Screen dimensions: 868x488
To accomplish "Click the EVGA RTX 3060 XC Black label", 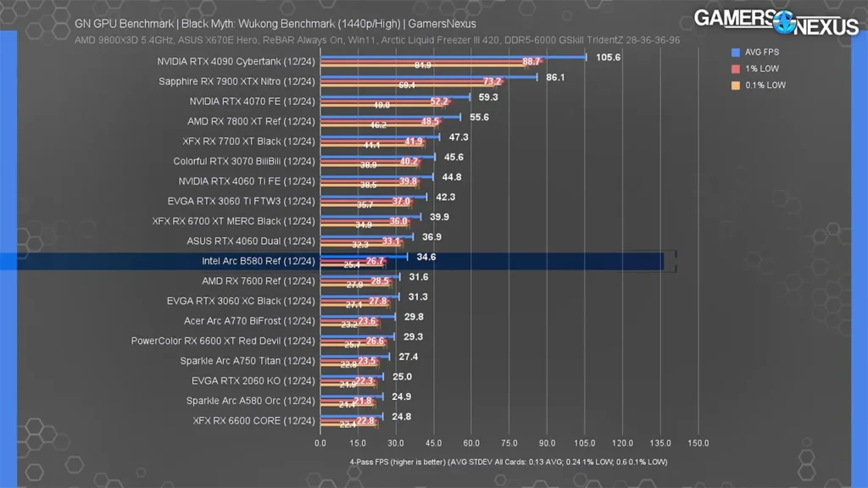I will (x=241, y=301).
